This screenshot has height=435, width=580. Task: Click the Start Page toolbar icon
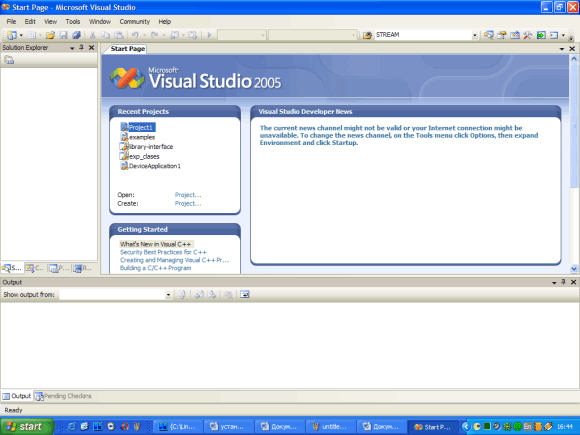(541, 35)
